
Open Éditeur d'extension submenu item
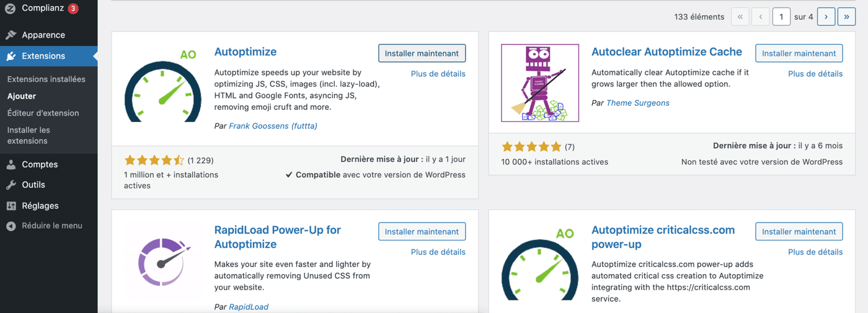coord(43,113)
